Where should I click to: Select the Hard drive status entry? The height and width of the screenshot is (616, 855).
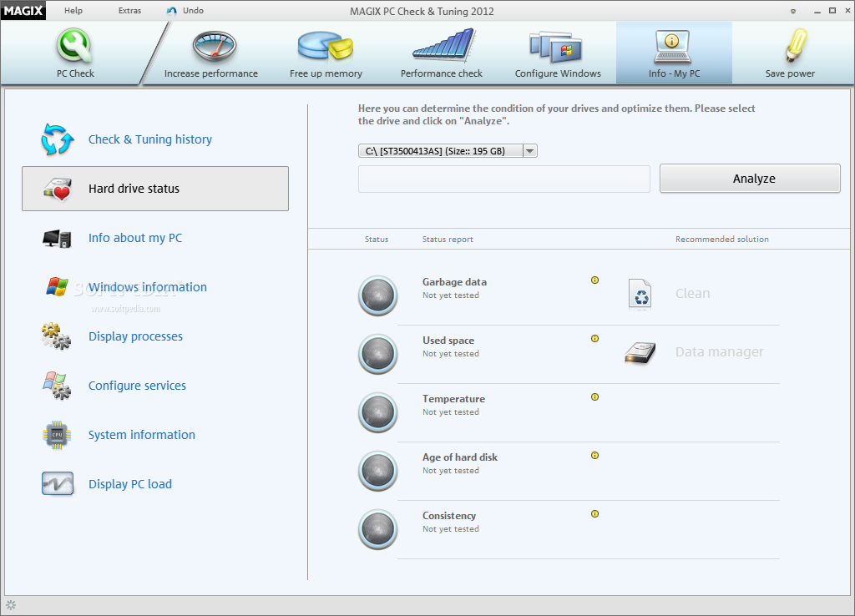[154, 189]
